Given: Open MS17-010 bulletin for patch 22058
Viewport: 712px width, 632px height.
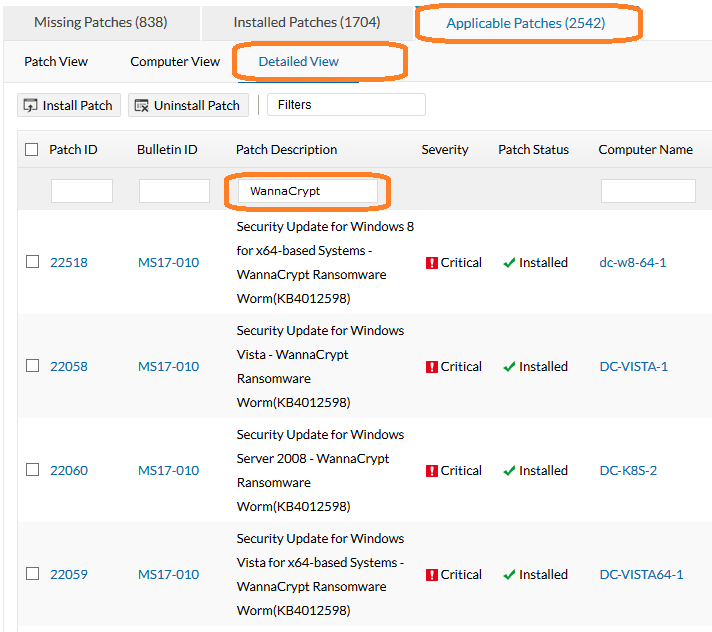Looking at the screenshot, I should pyautogui.click(x=168, y=366).
